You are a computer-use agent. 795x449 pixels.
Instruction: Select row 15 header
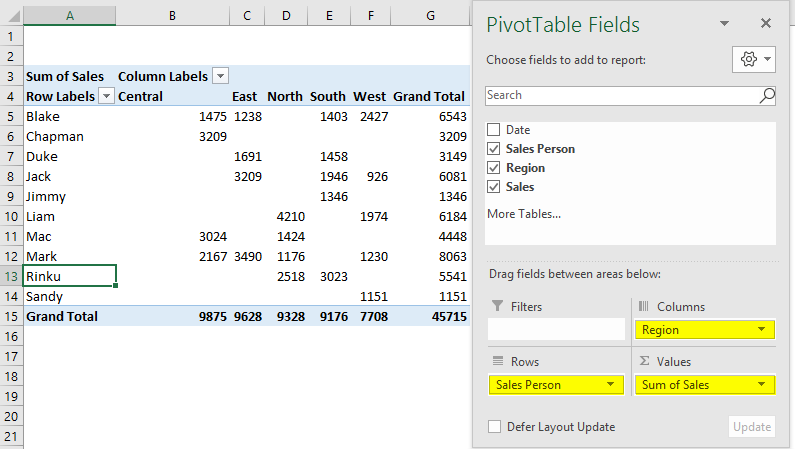11,316
